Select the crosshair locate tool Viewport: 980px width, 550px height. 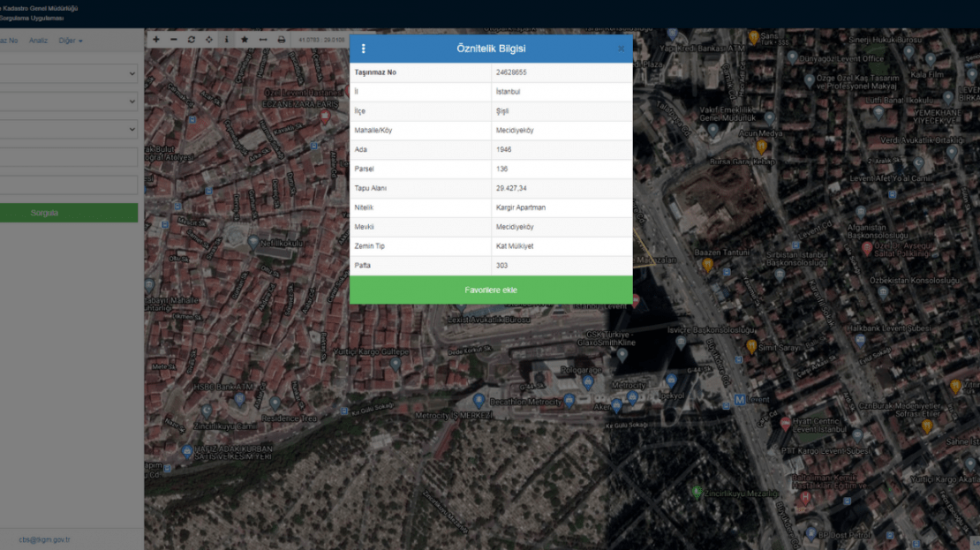coord(209,40)
